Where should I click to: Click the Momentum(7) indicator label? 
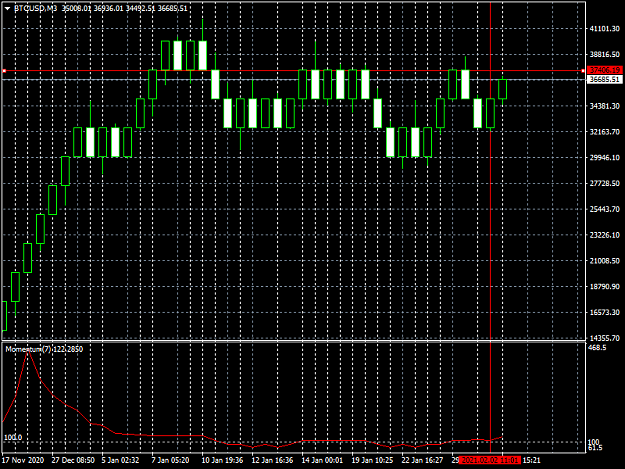click(x=44, y=349)
